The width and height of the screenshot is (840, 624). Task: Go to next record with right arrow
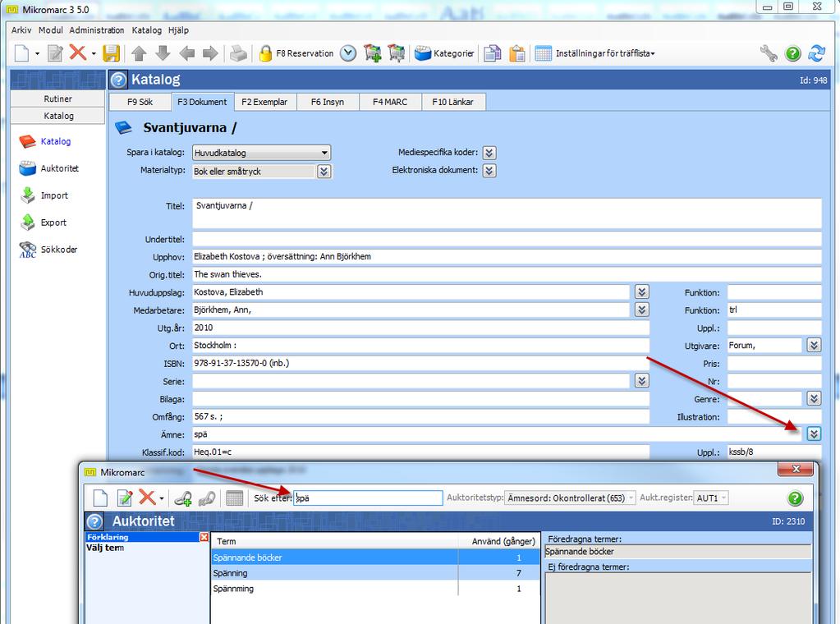point(210,53)
